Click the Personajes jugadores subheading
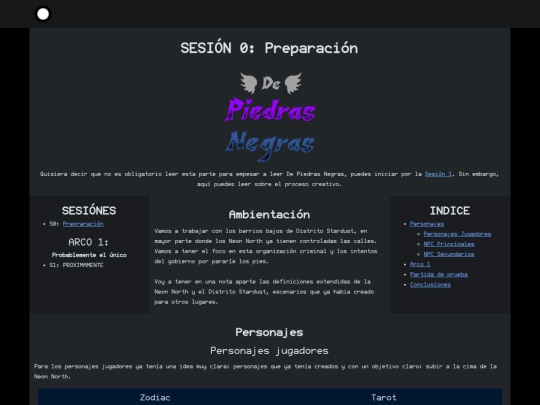This screenshot has width=540, height=405. [x=269, y=351]
